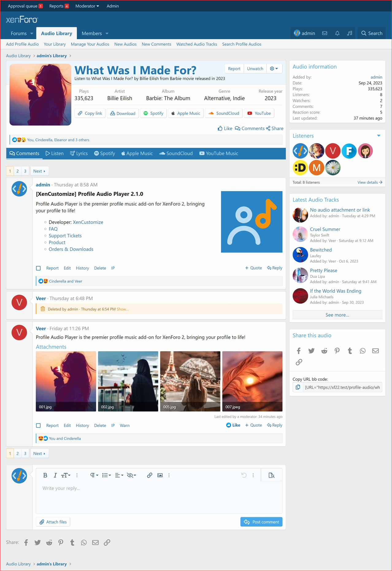Screen dimensions: 392x571
Task: Click the Italic formatting icon in editor
Action: (55, 475)
